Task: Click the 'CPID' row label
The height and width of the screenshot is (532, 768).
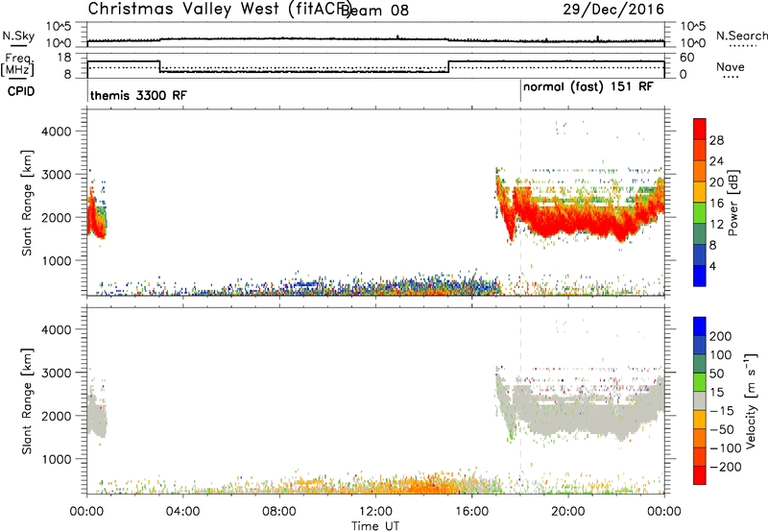Action: (21, 91)
